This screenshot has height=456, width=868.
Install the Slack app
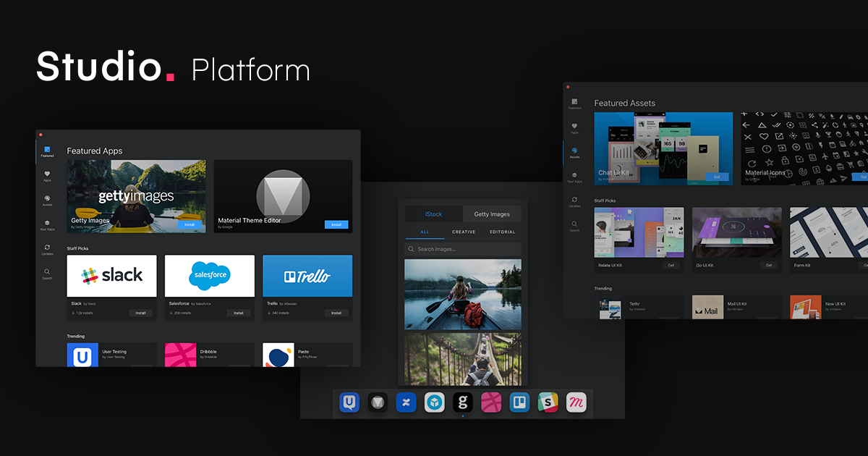click(141, 313)
